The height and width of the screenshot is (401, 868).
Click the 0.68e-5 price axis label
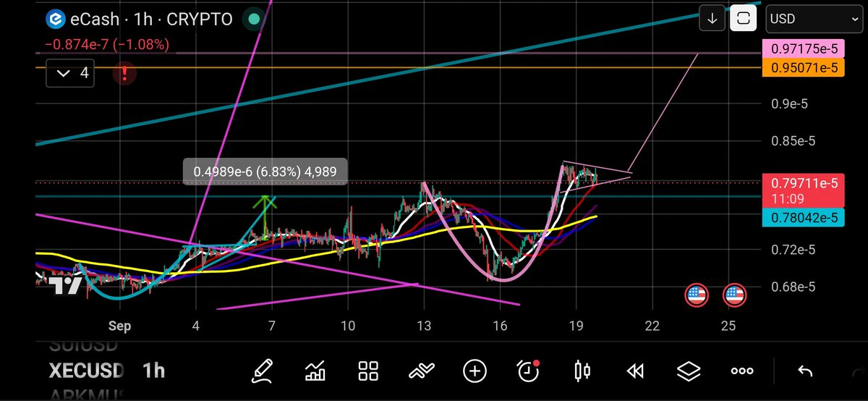[792, 287]
